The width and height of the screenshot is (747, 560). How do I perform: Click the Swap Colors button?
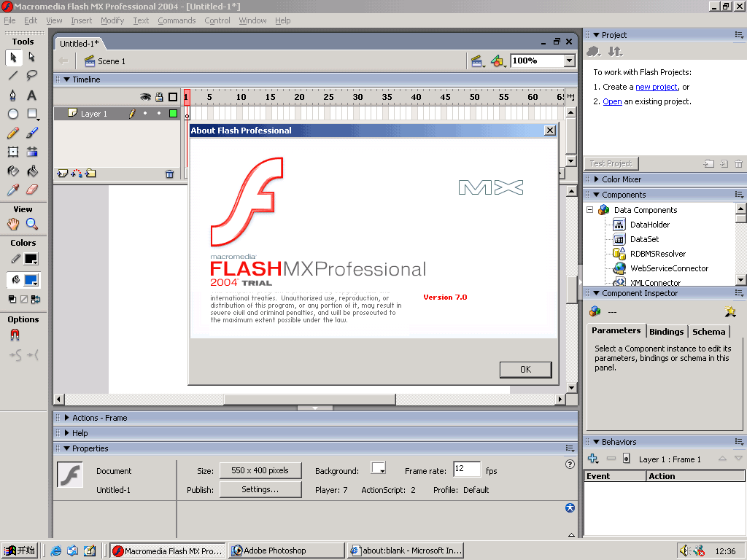point(35,299)
